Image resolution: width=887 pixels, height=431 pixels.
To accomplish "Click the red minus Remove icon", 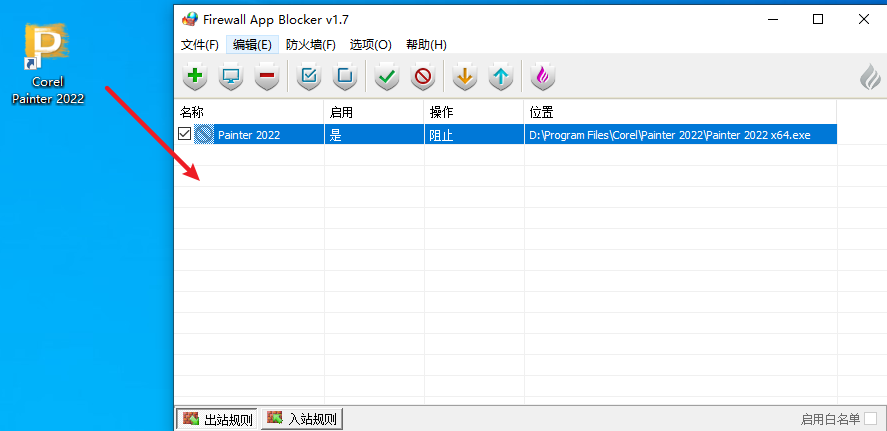I will coord(267,76).
